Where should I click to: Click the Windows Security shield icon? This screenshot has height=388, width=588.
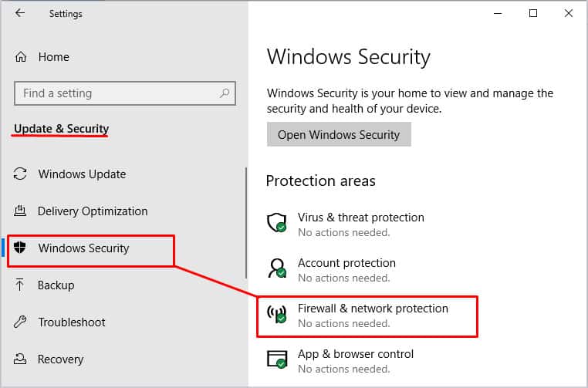tap(21, 248)
